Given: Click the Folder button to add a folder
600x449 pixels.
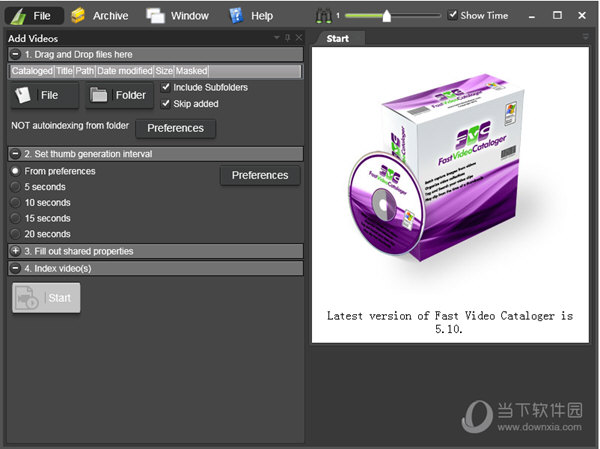Looking at the screenshot, I should tap(119, 95).
